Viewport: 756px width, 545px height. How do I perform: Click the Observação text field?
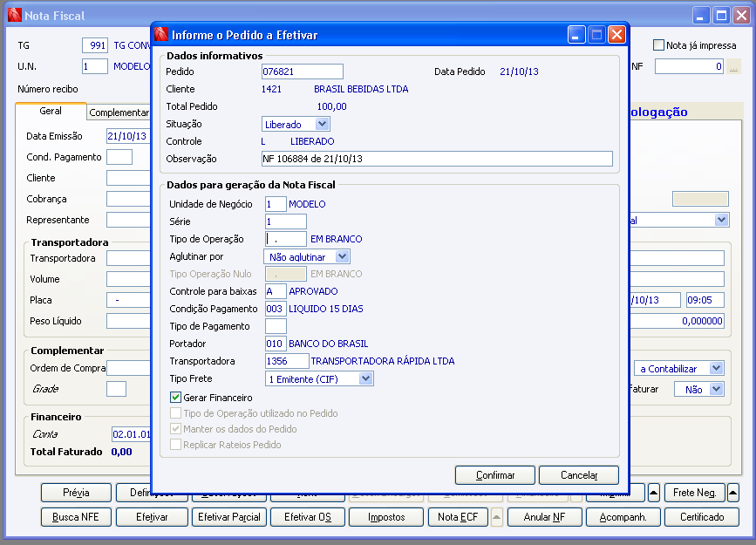pos(437,159)
